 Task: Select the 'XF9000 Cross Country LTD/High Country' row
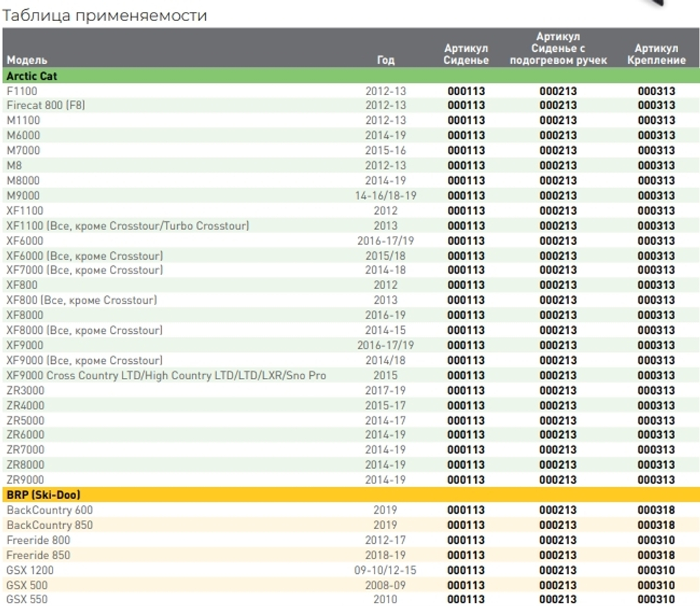166,376
